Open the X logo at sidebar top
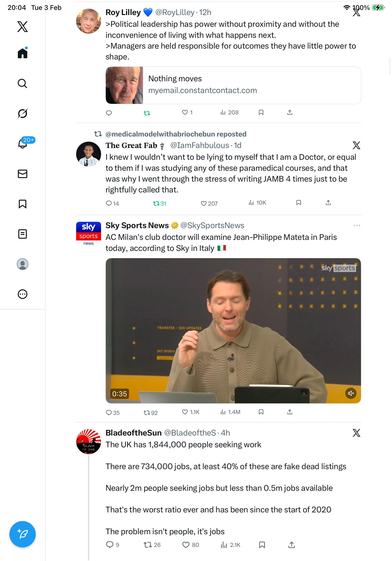 pos(23,26)
